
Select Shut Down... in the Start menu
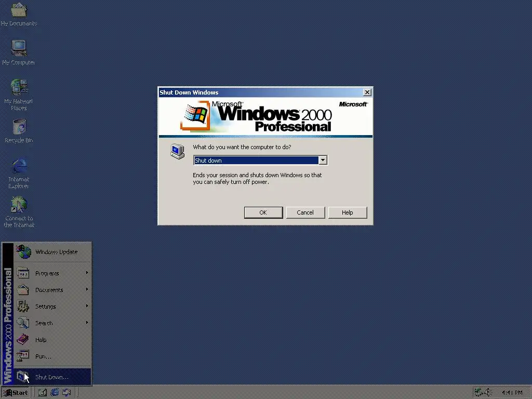tap(52, 377)
